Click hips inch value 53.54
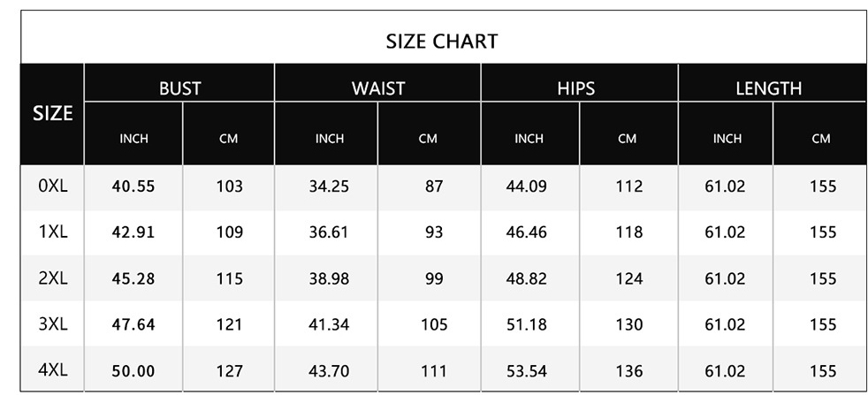Viewport: 868px width, 395px height. tap(528, 370)
